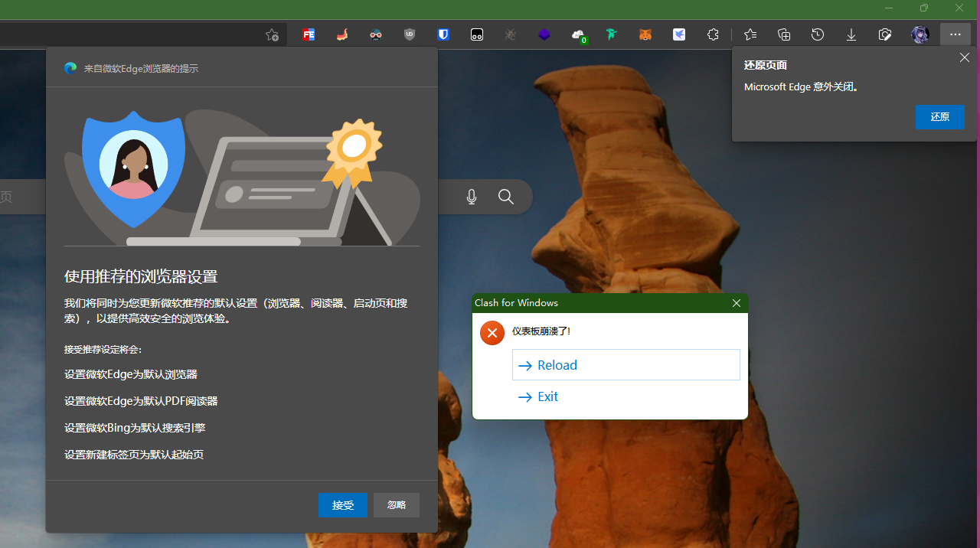Select Reload in Clash for Windows dialog
This screenshot has height=548, width=980.
tap(626, 365)
